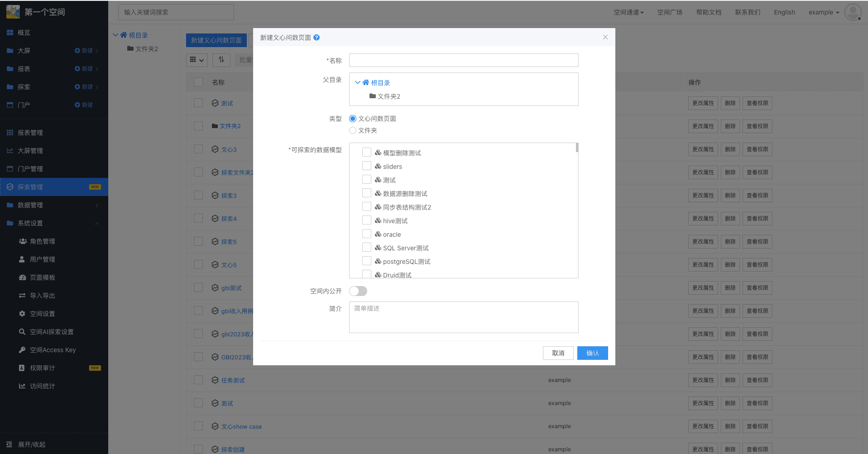Screen dimensions: 868x454
Task: Close the 新建文心问数页面 dialog
Action: point(605,37)
